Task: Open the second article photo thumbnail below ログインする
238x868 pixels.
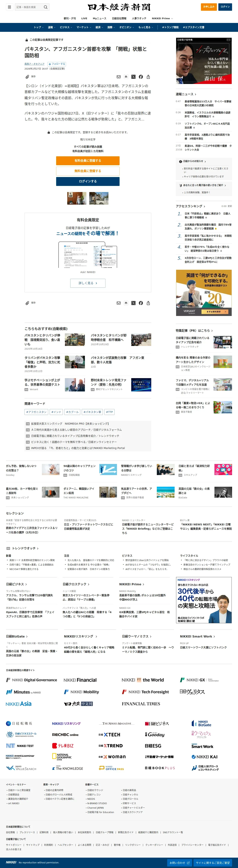Action: tap(99, 198)
